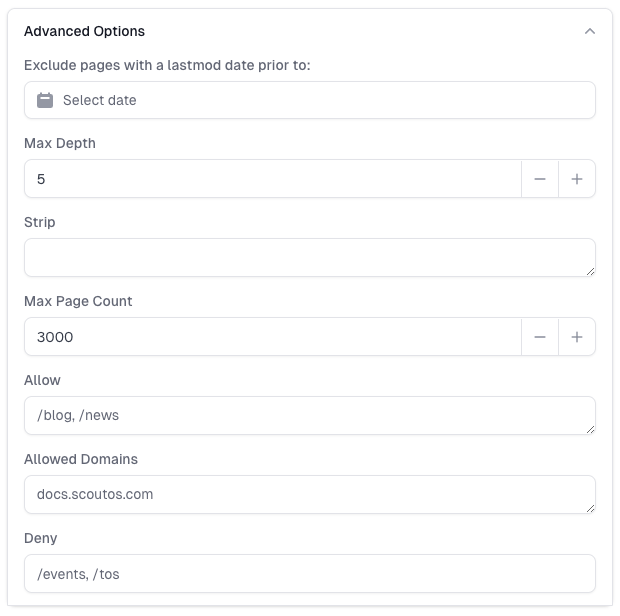Click the "Exclude pages with a lastmod date" label
The image size is (620, 616).
point(167,65)
